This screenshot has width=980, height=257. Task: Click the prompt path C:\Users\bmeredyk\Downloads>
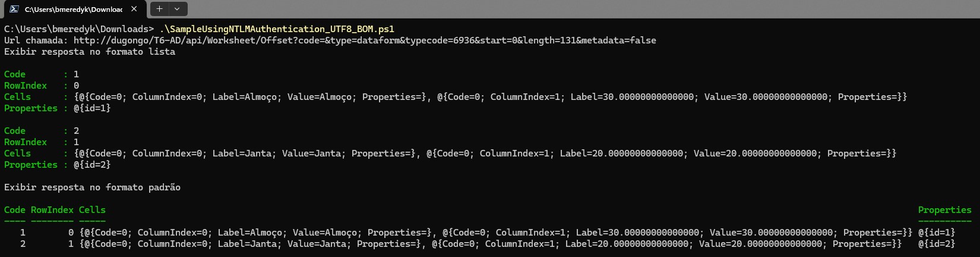pyautogui.click(x=79, y=29)
